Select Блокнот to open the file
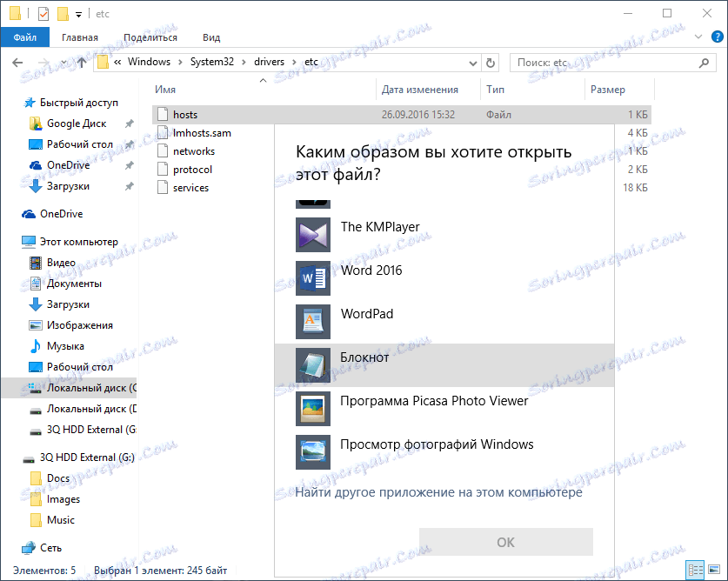The width and height of the screenshot is (728, 581). pyautogui.click(x=444, y=365)
